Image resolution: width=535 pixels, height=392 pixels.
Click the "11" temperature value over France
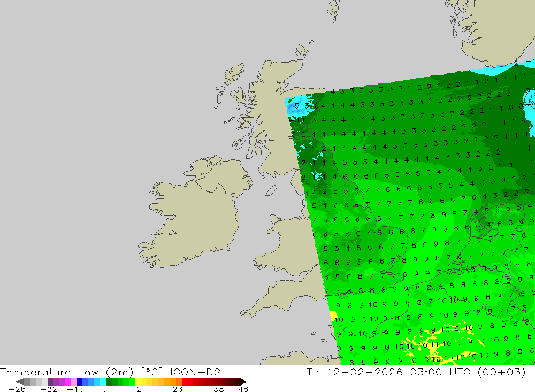pyautogui.click(x=434, y=345)
